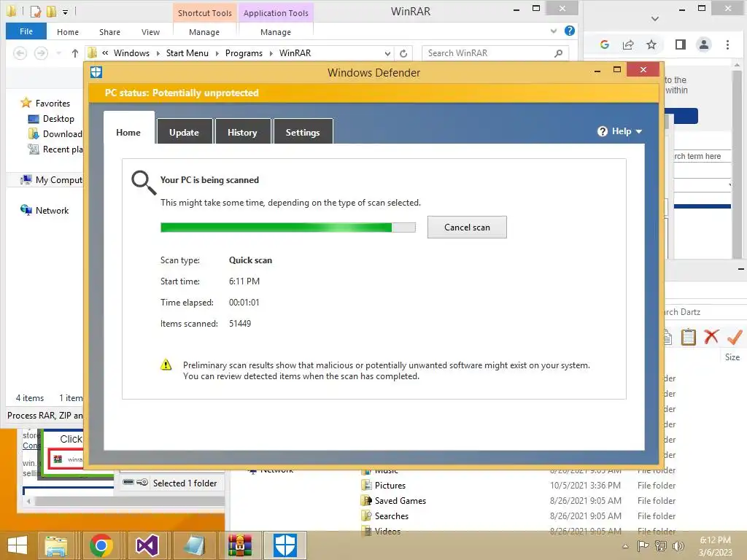Go forward in Explorer navigation
Viewport: 747px width, 560px height.
pos(42,52)
